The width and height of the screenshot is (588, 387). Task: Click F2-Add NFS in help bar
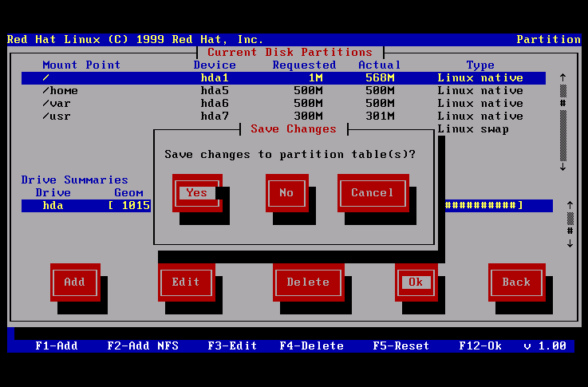pyautogui.click(x=143, y=346)
